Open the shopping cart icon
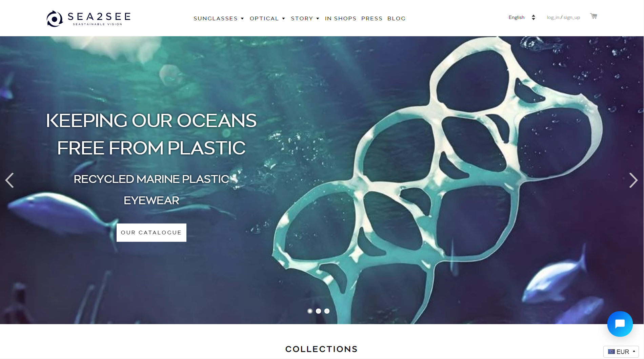The width and height of the screenshot is (644, 359). pos(593,16)
